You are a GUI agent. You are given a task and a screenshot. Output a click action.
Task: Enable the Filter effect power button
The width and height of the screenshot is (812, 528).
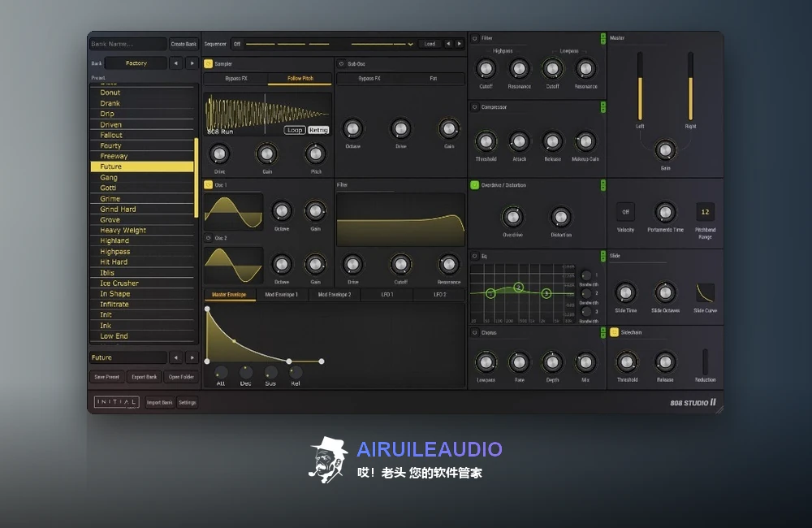474,38
